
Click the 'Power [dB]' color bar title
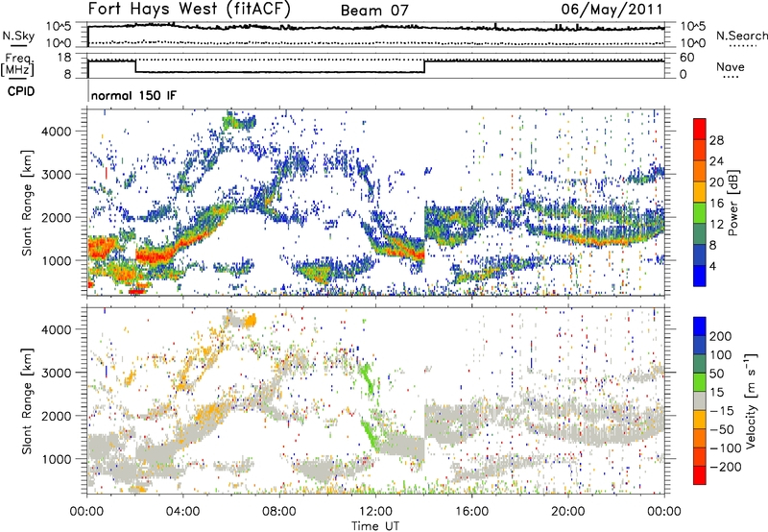(x=732, y=203)
